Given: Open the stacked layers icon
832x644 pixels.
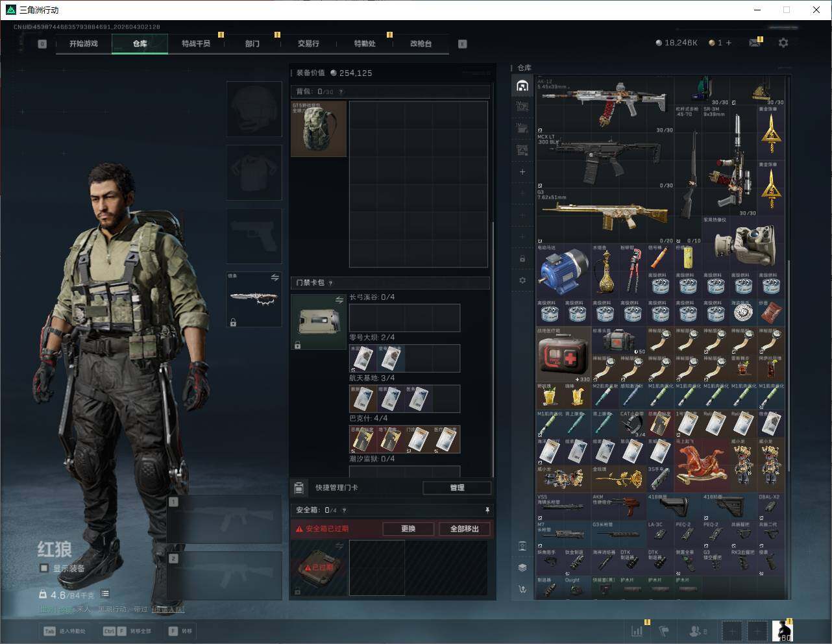Looking at the screenshot, I should coord(522,567).
